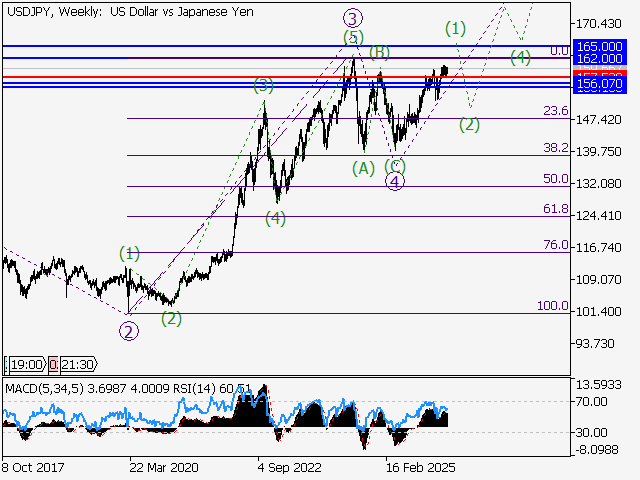Viewport: 640px width, 480px height.
Task: Select the forecast green (1) wave label
Action: (455, 28)
